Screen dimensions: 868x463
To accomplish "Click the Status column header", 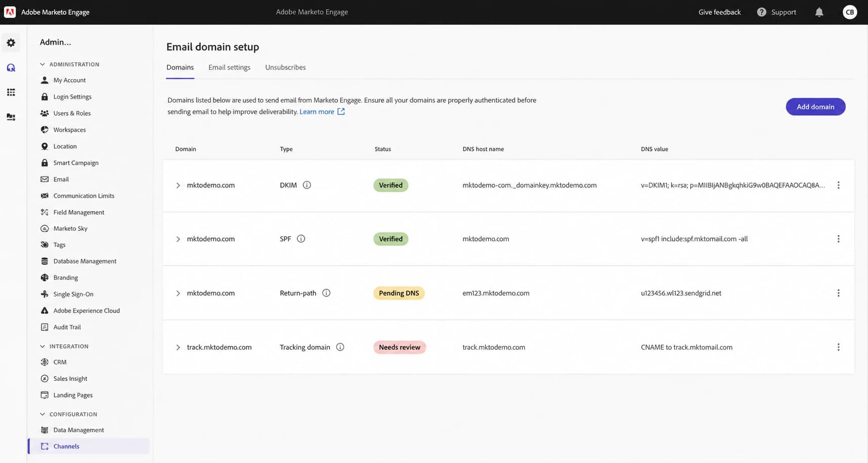I will click(x=383, y=149).
